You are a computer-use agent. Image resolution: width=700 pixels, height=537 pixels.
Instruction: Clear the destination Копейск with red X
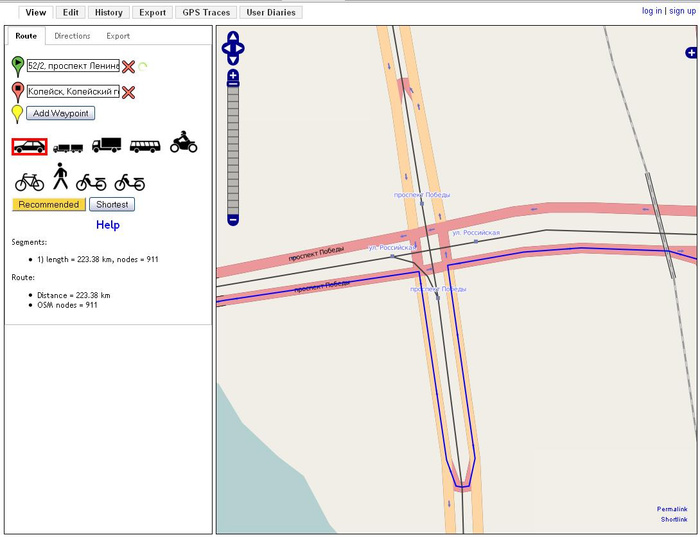tap(128, 92)
